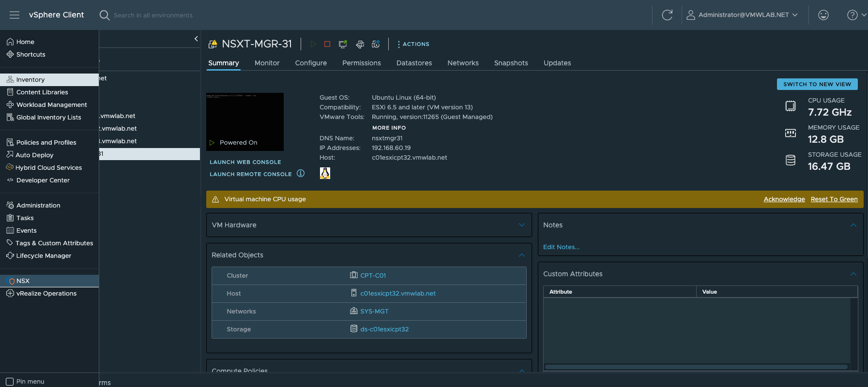Click the edit settings toolbar icon

(x=360, y=44)
